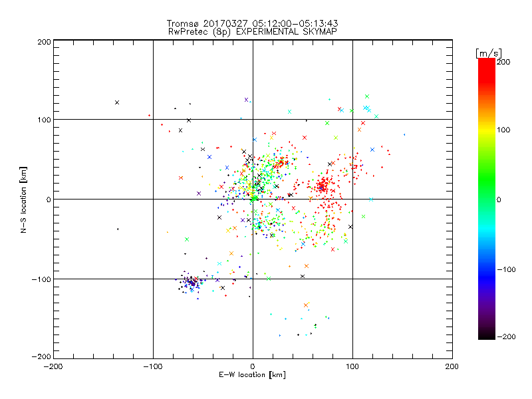Select the colorbar -200 tick label
Viewport: 532px width, 399px height.
506,336
